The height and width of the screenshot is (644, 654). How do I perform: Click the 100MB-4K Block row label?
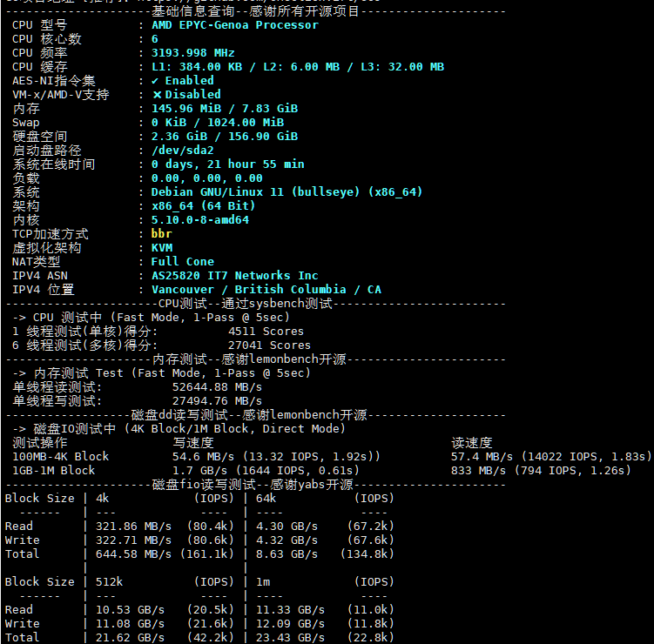[x=60, y=456]
